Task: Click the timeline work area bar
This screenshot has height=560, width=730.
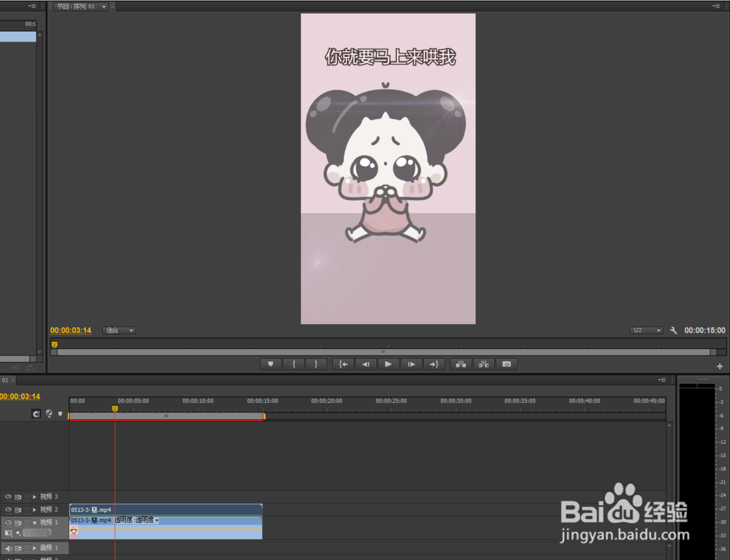Action: [x=166, y=415]
